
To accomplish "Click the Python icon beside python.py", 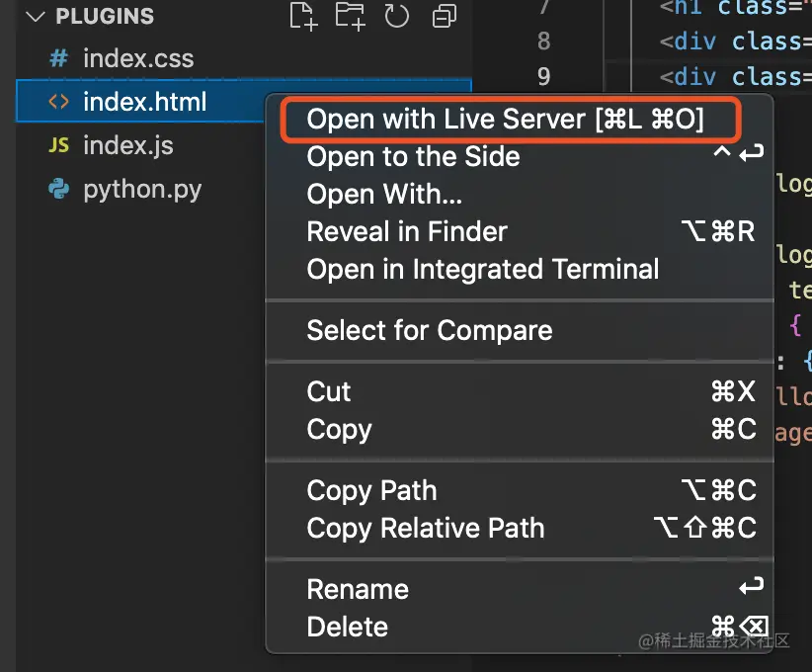I will tap(59, 189).
